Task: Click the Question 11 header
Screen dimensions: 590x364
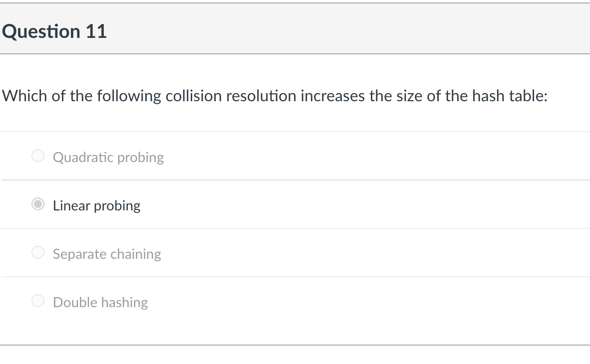Action: pyautogui.click(x=55, y=31)
